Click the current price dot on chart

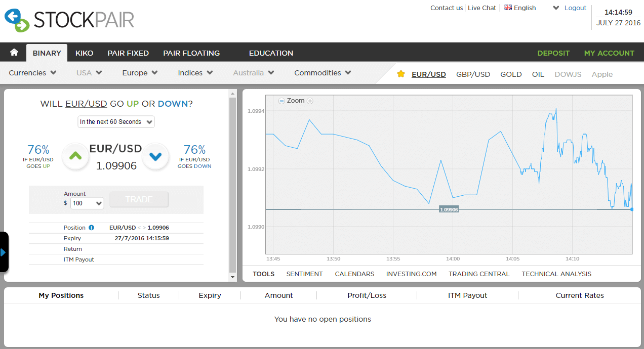click(632, 209)
